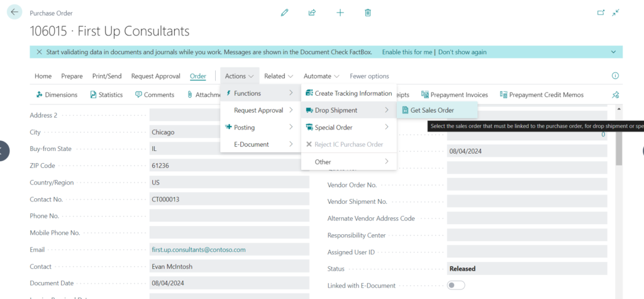This screenshot has height=299, width=644.
Task: Click the ZIP Code field
Action: pos(229,166)
